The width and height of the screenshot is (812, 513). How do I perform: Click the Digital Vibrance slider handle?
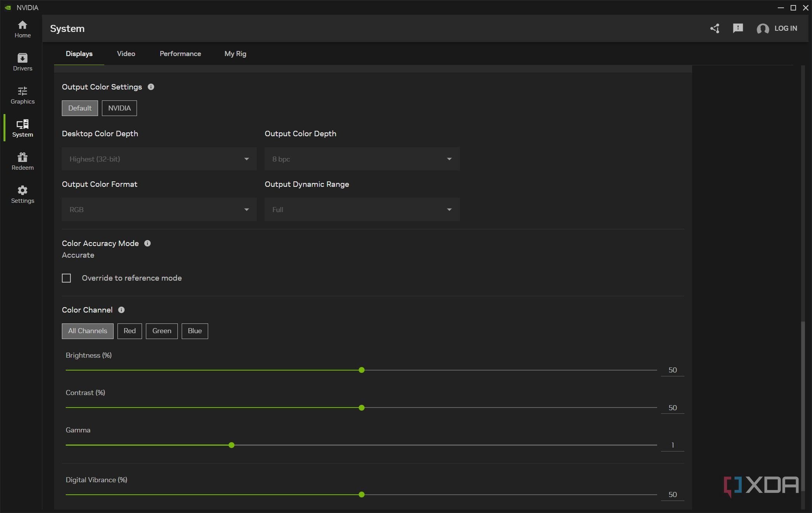[362, 495]
